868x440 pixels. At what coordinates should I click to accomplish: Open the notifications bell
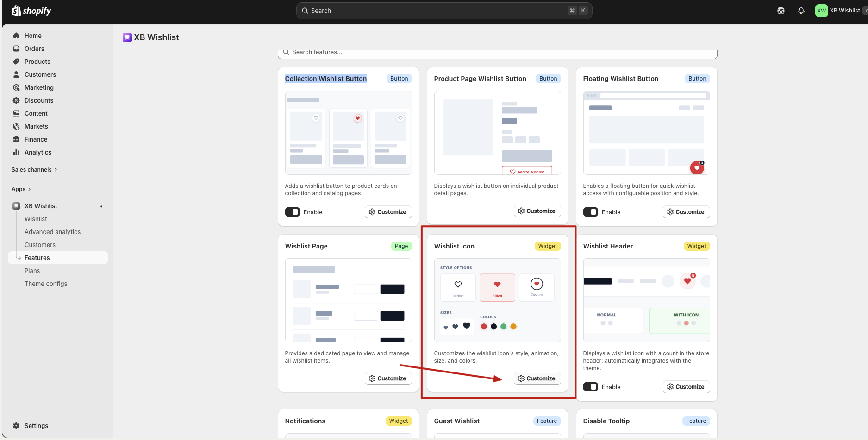(x=801, y=11)
